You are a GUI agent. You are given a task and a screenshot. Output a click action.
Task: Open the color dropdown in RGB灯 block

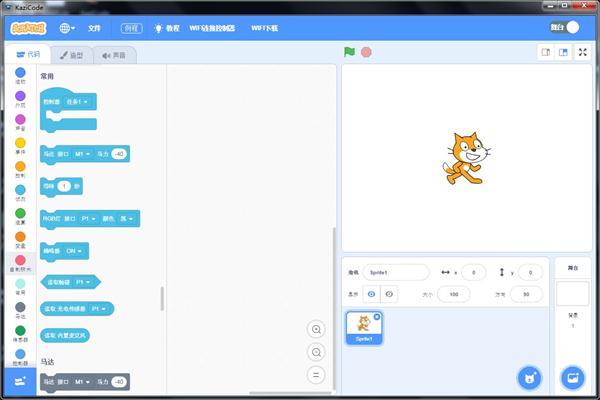pyautogui.click(x=127, y=219)
